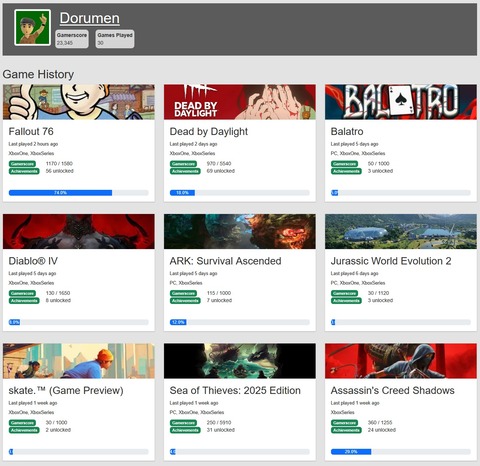Click Diablo IV's progress bar
Viewport: 480px width, 466px height.
79,322
